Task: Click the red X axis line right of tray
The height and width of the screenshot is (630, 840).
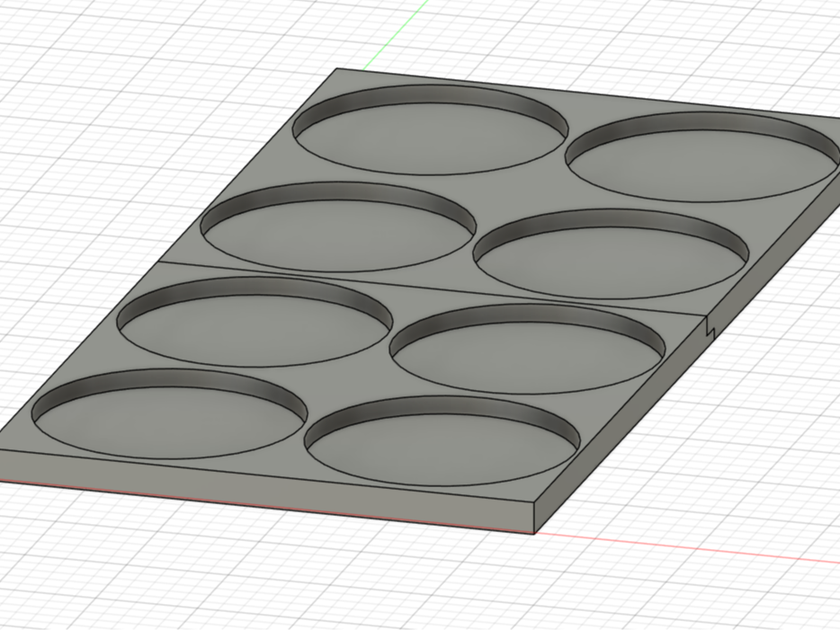Action: pos(687,547)
